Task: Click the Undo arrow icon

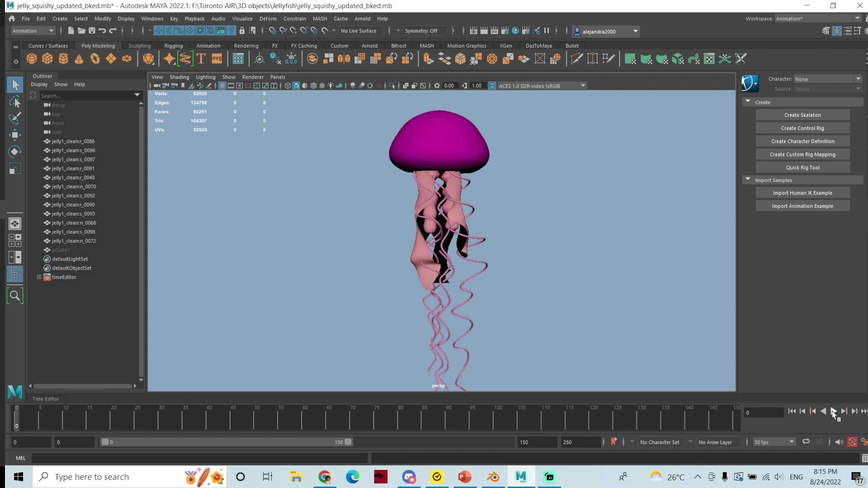Action: (102, 31)
